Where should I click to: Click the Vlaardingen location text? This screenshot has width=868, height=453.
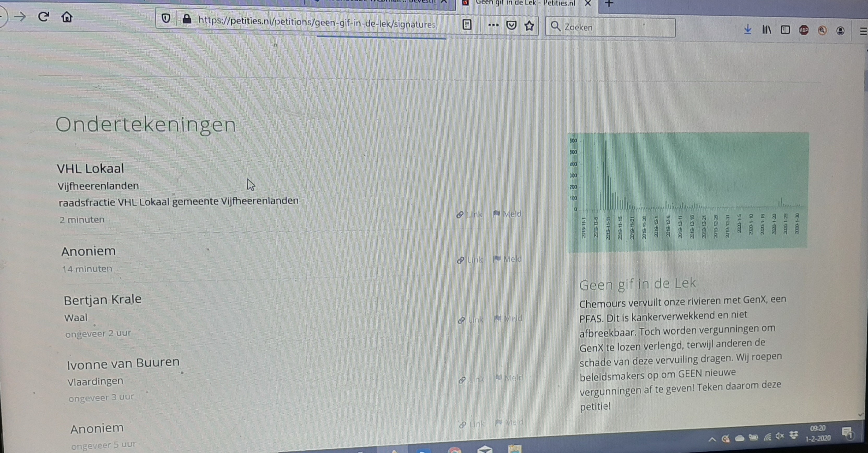(95, 381)
